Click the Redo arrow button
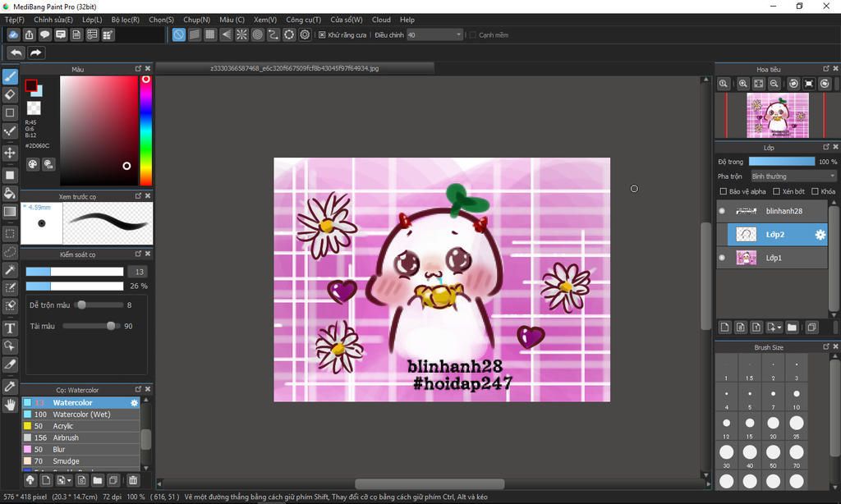Viewport: 841px width, 504px height. (36, 53)
